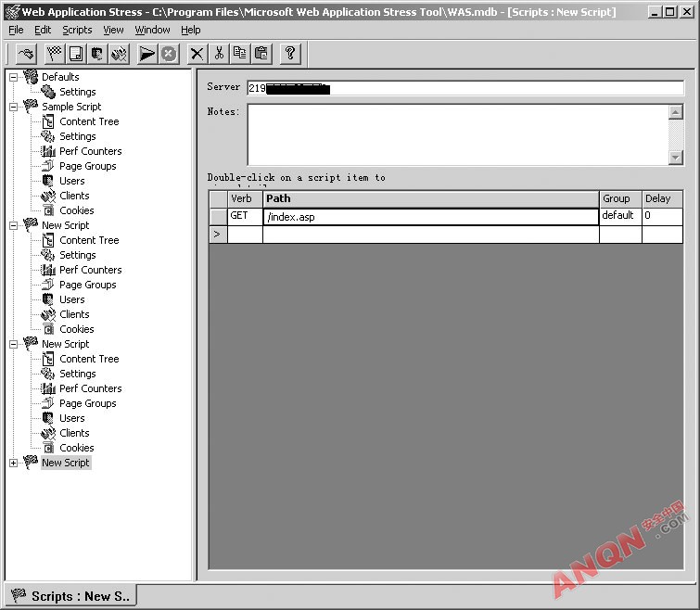Click the icon beside Sample Script Perf Counters
The width and height of the screenshot is (700, 610).
click(48, 151)
